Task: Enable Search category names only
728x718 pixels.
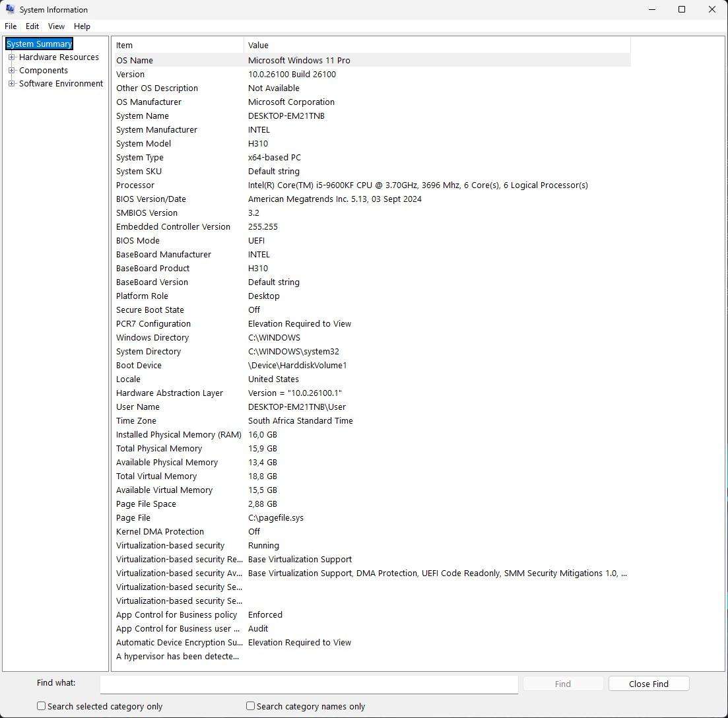Action: 250,706
